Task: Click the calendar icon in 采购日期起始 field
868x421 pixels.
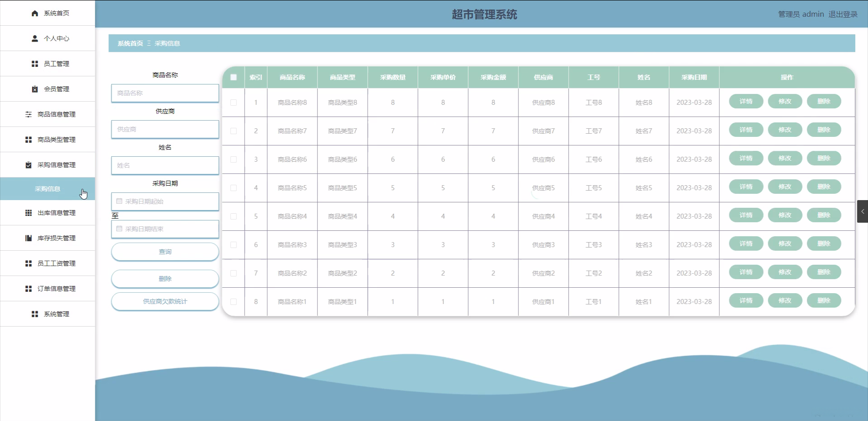Action: click(x=119, y=201)
